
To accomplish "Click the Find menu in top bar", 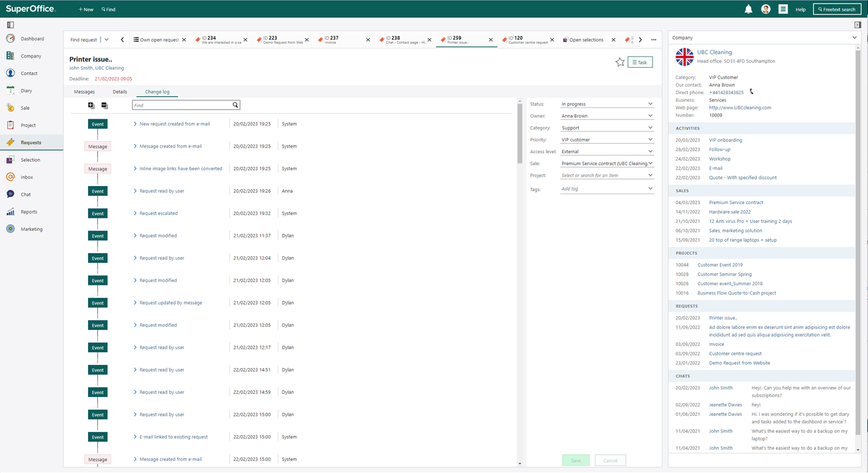I will tap(109, 9).
